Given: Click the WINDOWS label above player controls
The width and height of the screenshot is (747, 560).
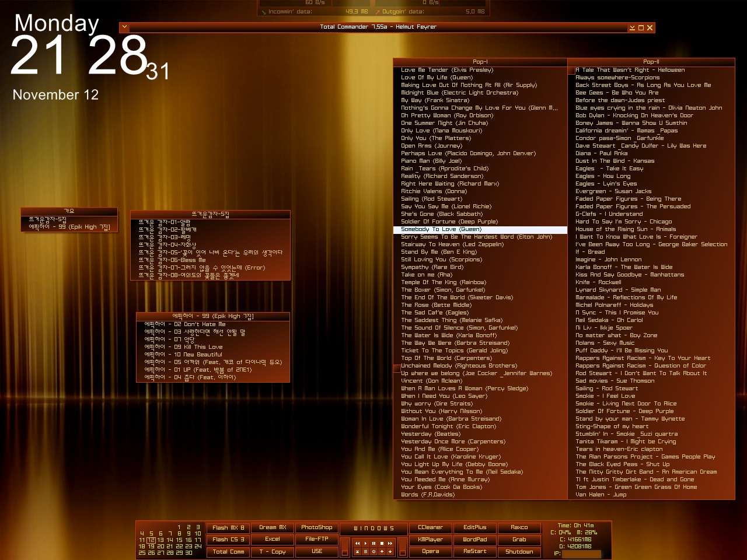Looking at the screenshot, I should tap(373, 528).
